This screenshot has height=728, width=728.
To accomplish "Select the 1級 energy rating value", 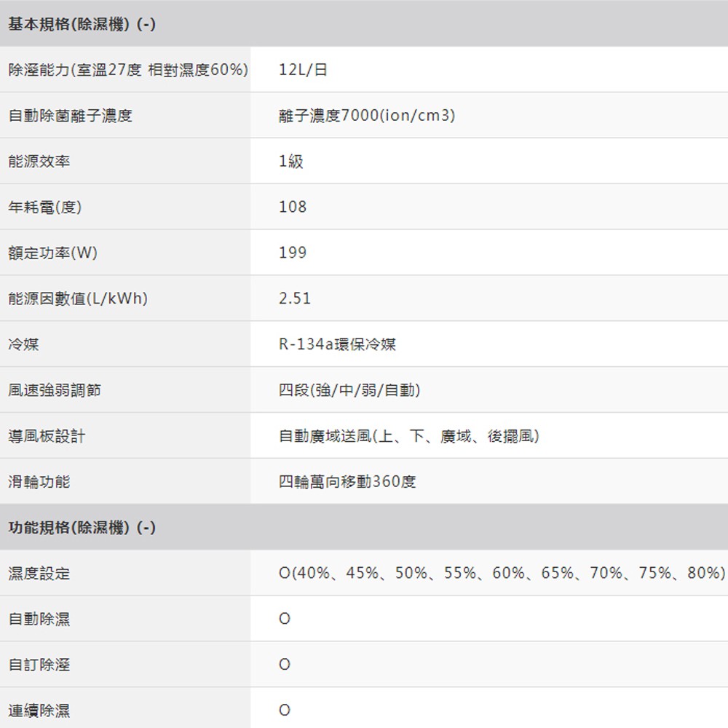I will 291,162.
